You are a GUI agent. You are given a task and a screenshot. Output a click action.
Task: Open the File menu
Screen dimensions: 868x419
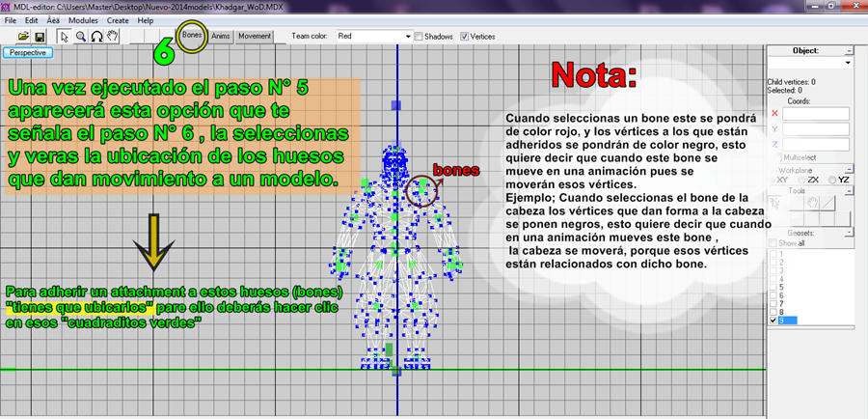[x=10, y=20]
